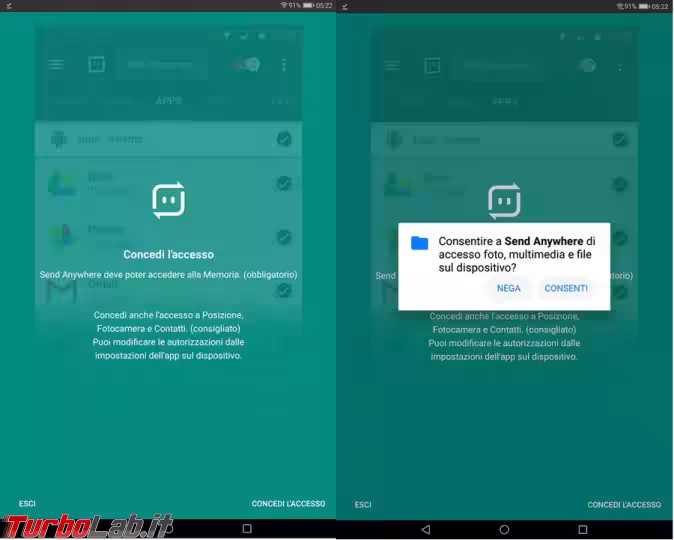Toggle the top app row checkmark on right screen
Viewport: 674px width, 540px height.
pos(620,139)
